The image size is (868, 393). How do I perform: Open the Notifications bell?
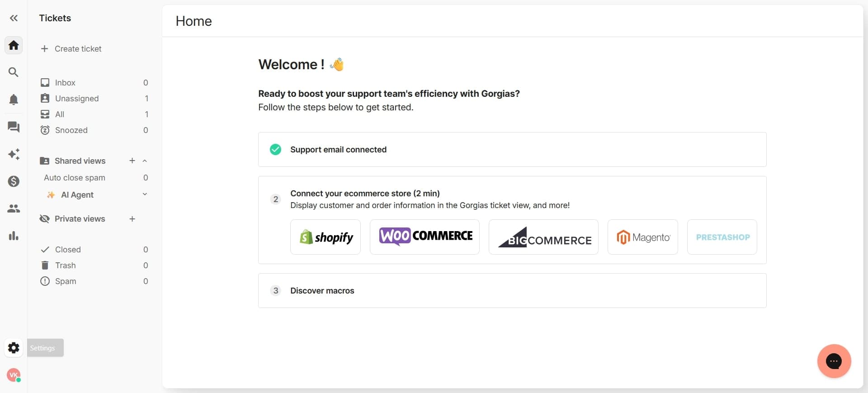(x=14, y=99)
